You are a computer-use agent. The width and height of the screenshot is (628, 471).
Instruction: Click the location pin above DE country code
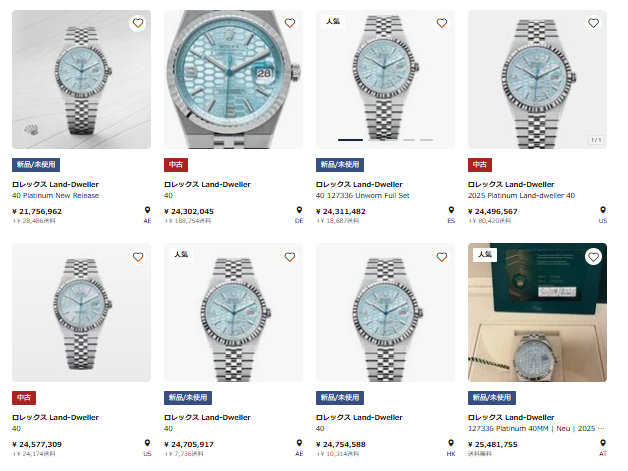299,212
